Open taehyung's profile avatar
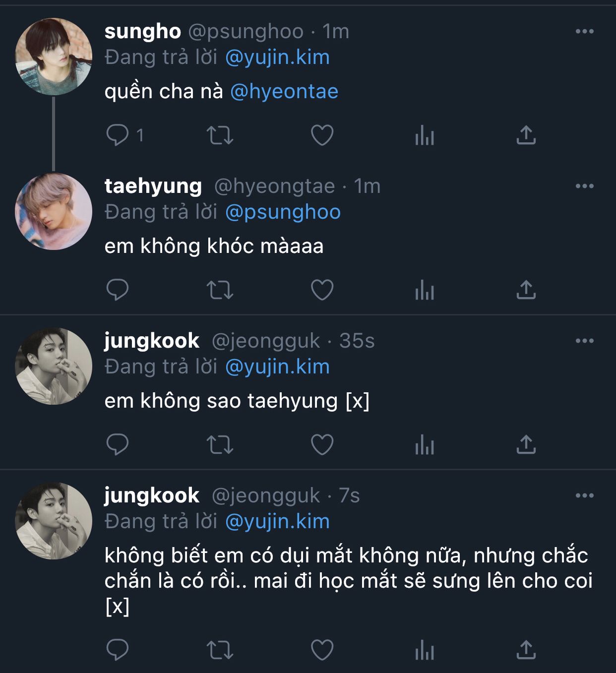The height and width of the screenshot is (673, 616). click(54, 211)
